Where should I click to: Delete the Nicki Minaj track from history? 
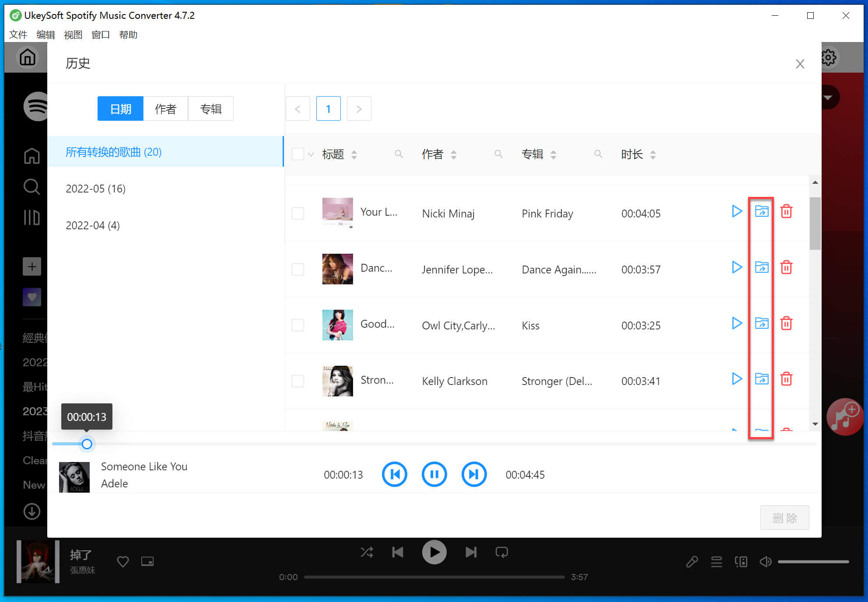click(786, 211)
